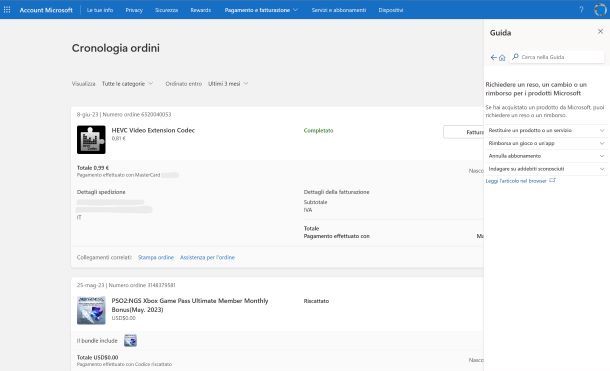610x371 pixels.
Task: Click Pagamento effettuato con Codice riscattato text
Action: tap(124, 364)
